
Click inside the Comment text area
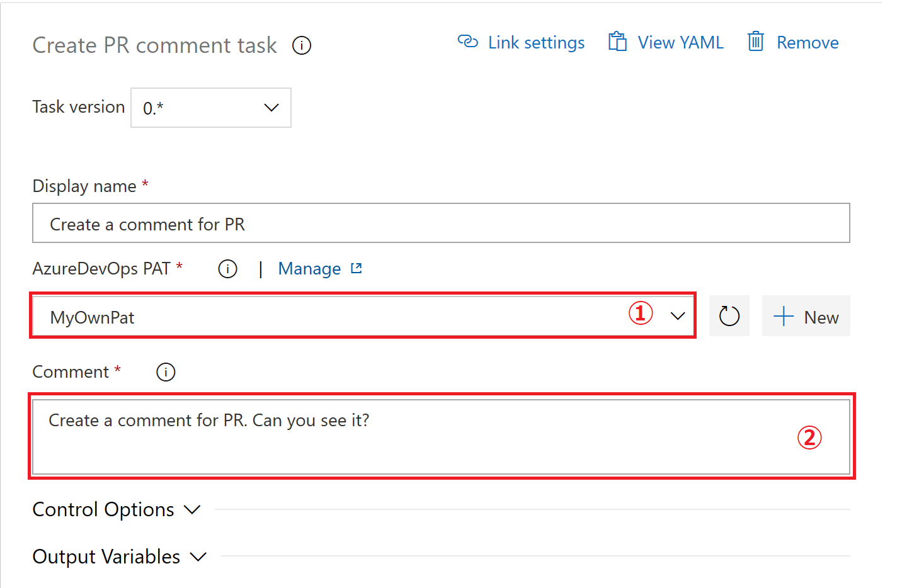click(441, 437)
